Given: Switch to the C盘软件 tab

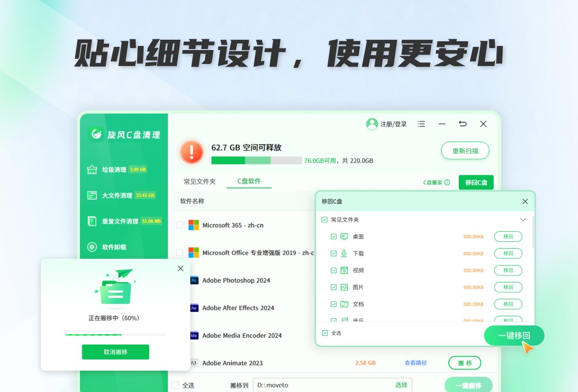Looking at the screenshot, I should pos(249,181).
